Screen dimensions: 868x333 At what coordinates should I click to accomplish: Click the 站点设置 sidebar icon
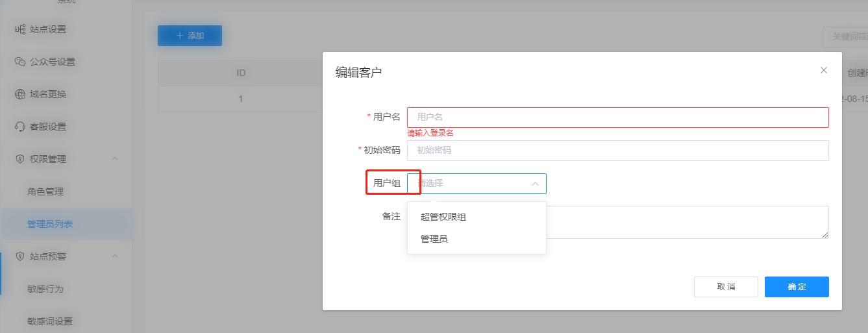[x=19, y=29]
